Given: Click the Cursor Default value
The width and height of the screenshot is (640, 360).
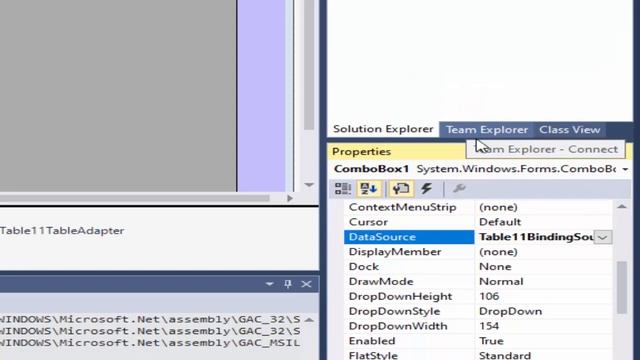Looking at the screenshot, I should tap(500, 222).
